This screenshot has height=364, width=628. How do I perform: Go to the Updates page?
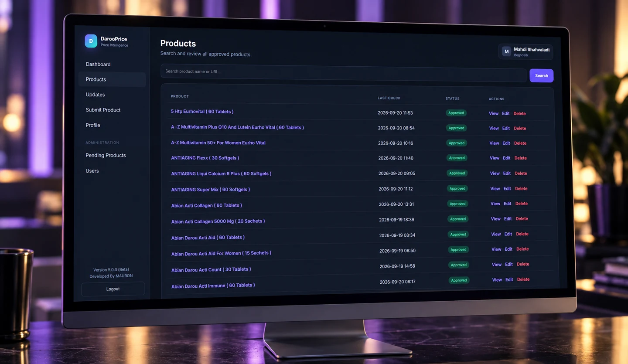pyautogui.click(x=95, y=95)
